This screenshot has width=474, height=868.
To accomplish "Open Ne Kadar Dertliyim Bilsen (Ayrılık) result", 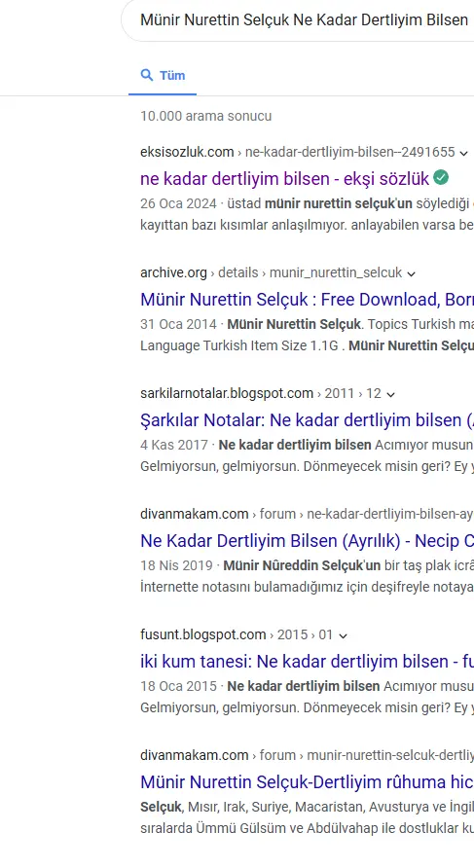I will click(x=307, y=541).
